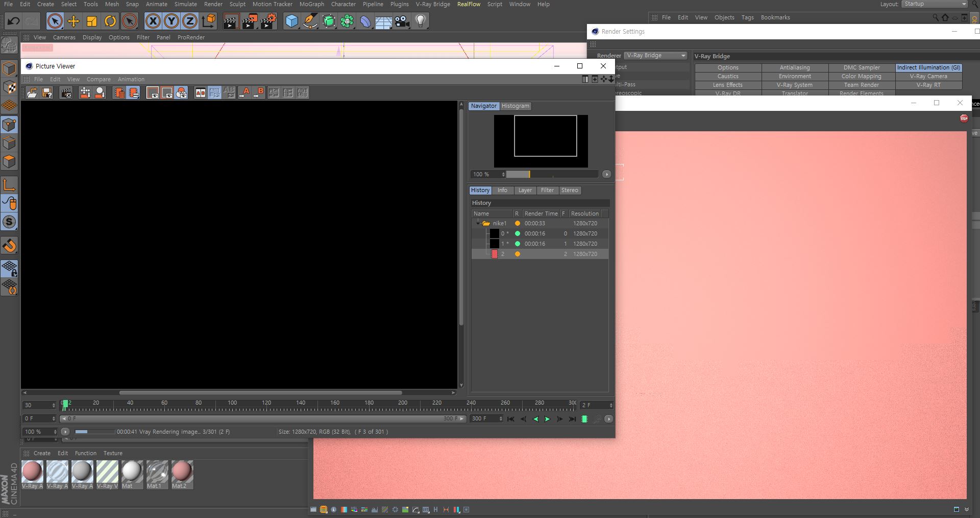Viewport: 980px width, 518px height.
Task: Click the 30 FPS field stepper
Action: pos(54,405)
